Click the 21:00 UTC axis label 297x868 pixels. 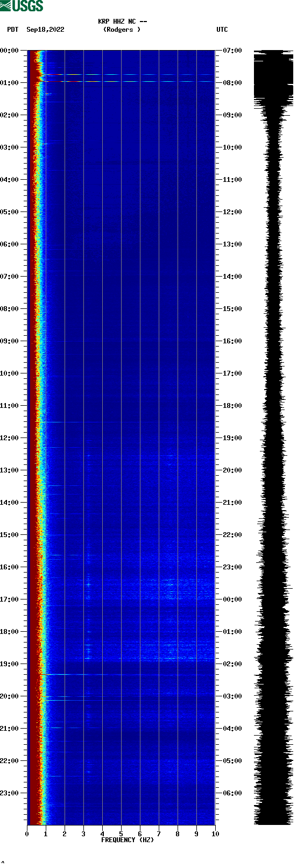pos(232,503)
